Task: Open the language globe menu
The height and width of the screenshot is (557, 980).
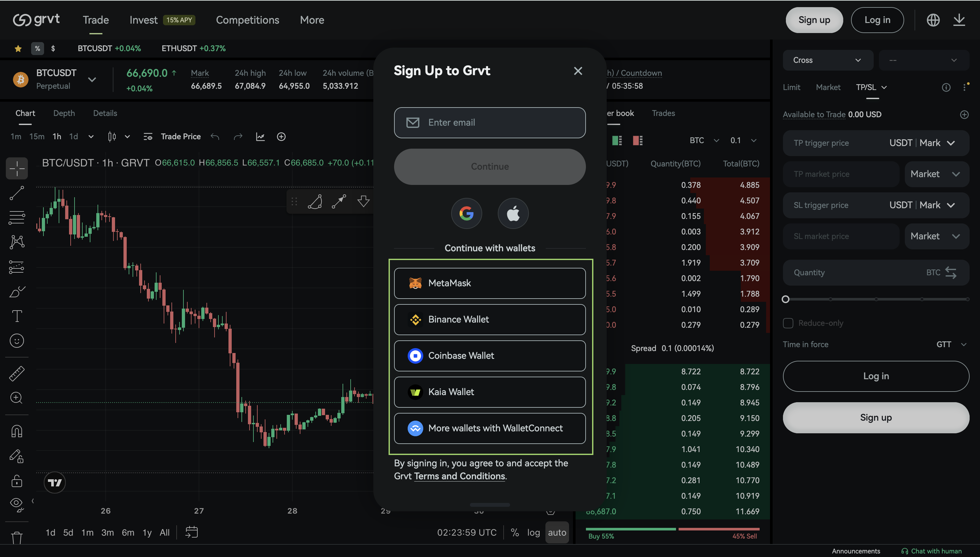Action: (x=933, y=20)
